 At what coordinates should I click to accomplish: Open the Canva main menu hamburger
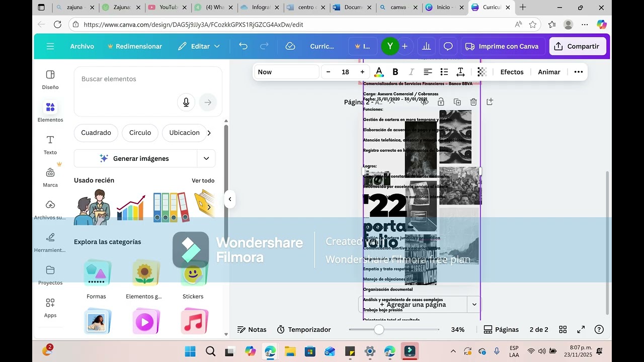(x=50, y=46)
